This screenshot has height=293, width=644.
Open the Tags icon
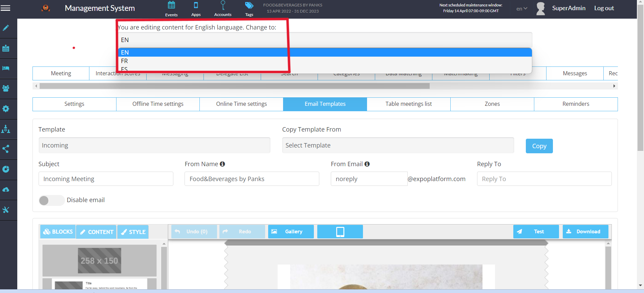[249, 5]
